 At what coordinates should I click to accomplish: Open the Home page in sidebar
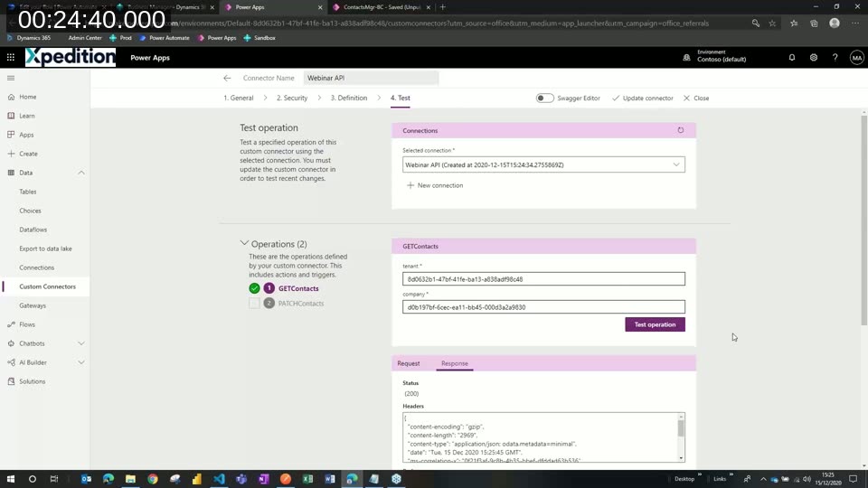pos(28,97)
